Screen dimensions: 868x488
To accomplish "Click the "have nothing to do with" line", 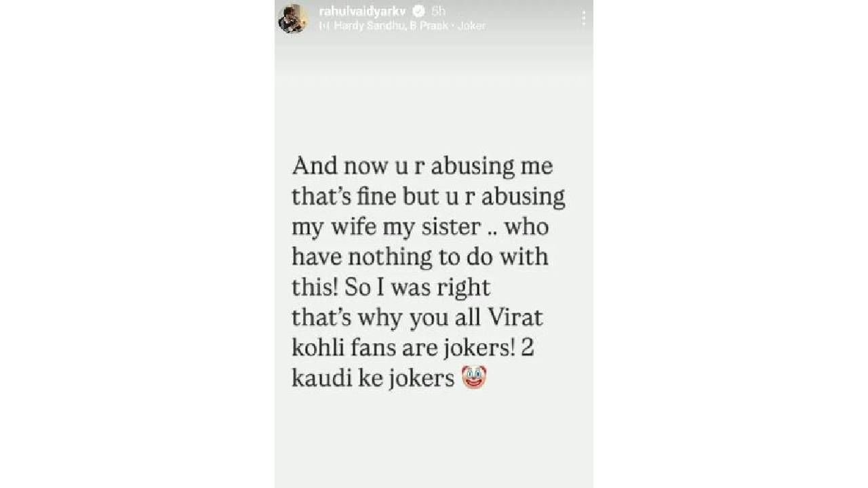I will pyautogui.click(x=420, y=257).
